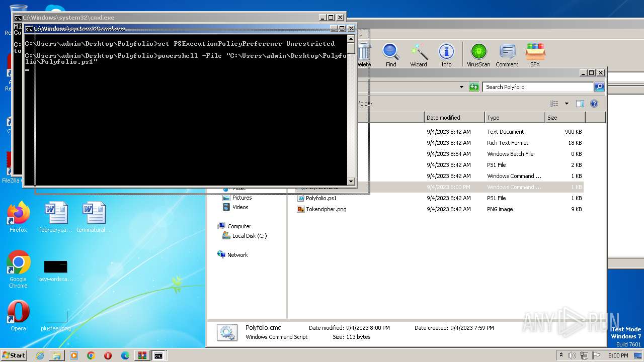Select the 900 KB Text Document row
The height and width of the screenshot is (362, 644).
(440, 132)
